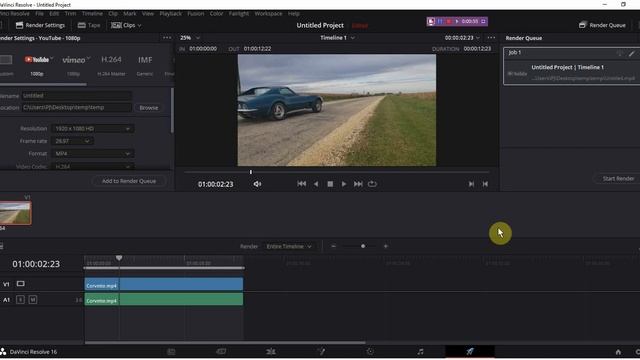This screenshot has width=640, height=360.
Task: Click Add to Render Queue
Action: 129,181
